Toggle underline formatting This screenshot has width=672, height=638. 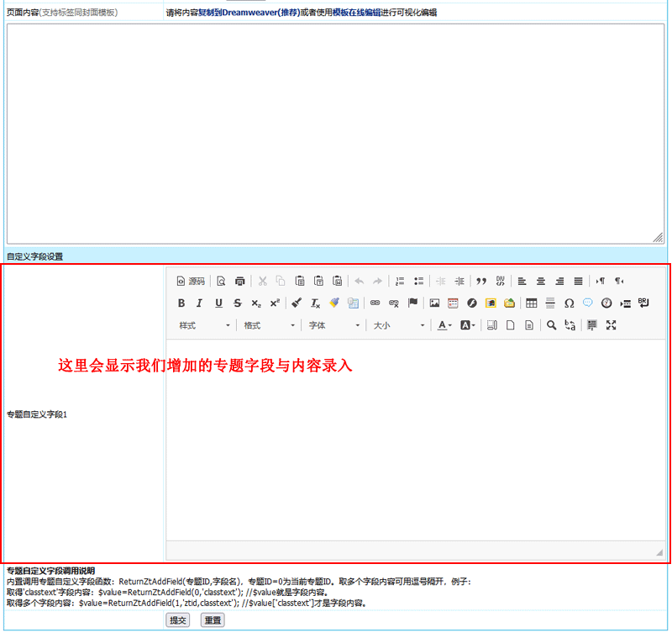218,303
